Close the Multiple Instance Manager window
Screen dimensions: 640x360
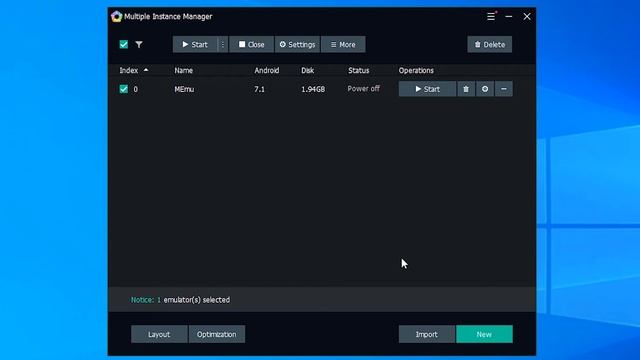[527, 17]
